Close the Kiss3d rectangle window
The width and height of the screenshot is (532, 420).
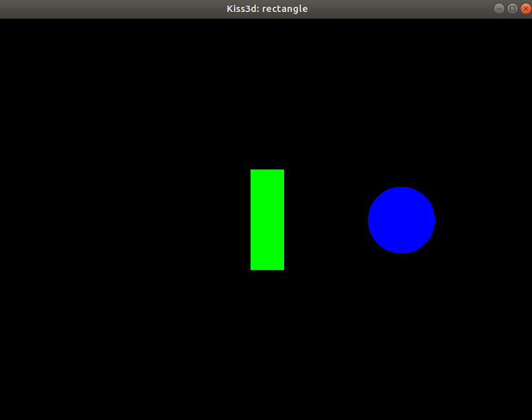click(x=525, y=9)
